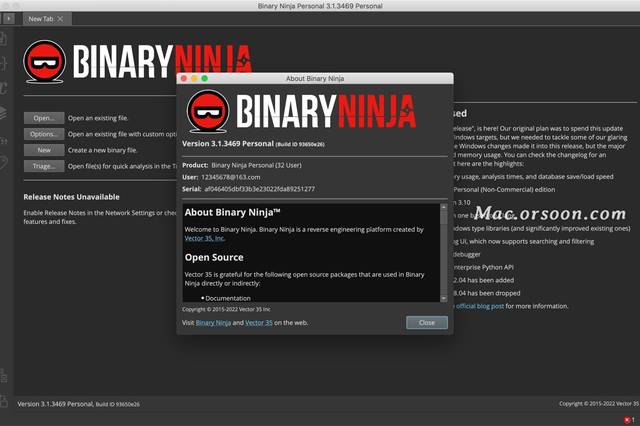The width and height of the screenshot is (640, 426).
Task: Click the Binary Ninja ninja head on New Tab page
Action: click(x=44, y=62)
